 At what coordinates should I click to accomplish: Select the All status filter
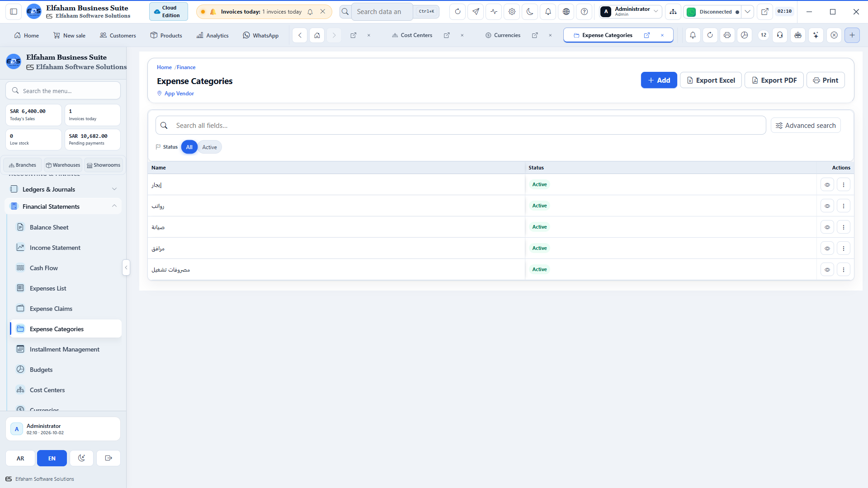coord(189,147)
